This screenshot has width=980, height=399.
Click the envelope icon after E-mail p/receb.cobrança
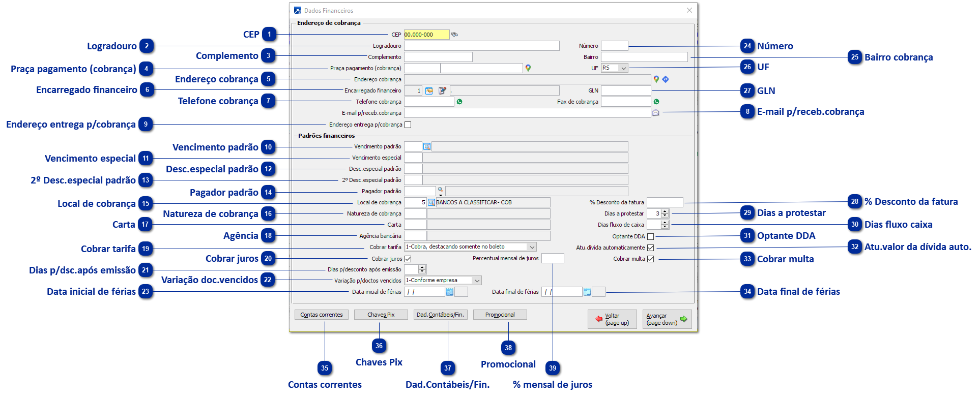pos(656,113)
